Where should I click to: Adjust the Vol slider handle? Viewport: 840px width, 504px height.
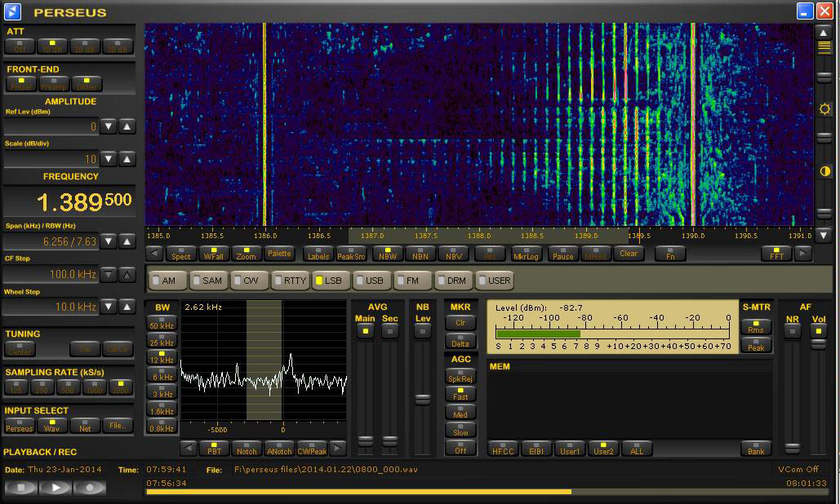coord(819,344)
